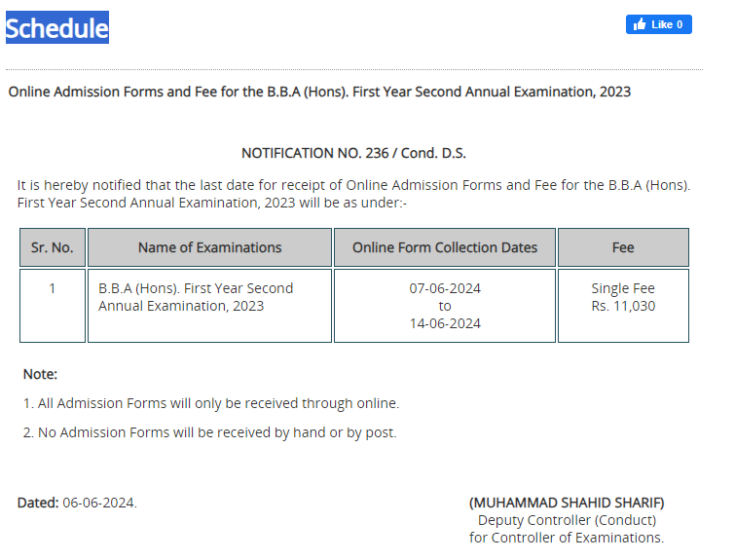Click the Single Fee Rs. 11,030 cell
The image size is (735, 560).
pyautogui.click(x=623, y=306)
